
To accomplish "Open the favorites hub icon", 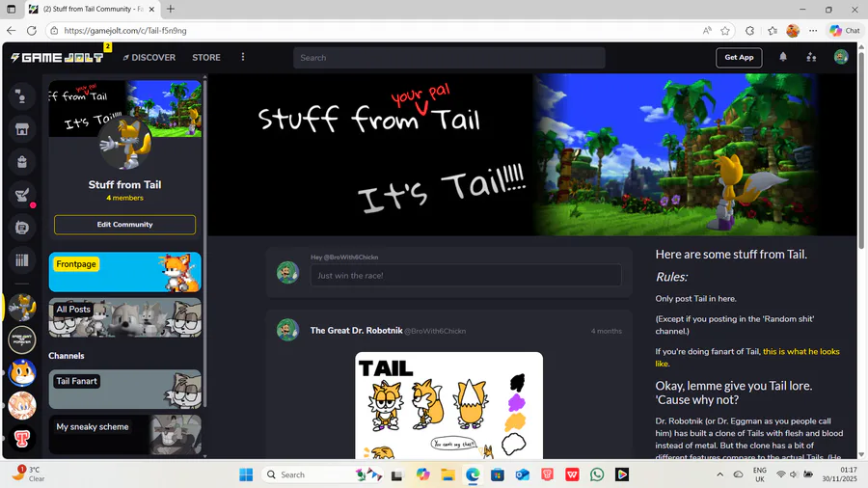I will 773,31.
